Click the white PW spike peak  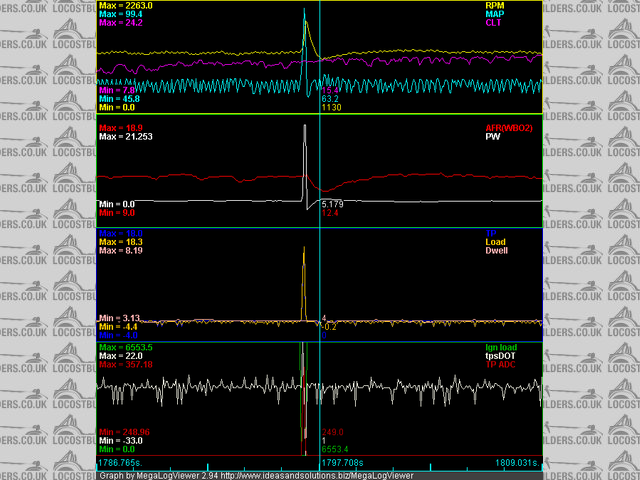303,126
